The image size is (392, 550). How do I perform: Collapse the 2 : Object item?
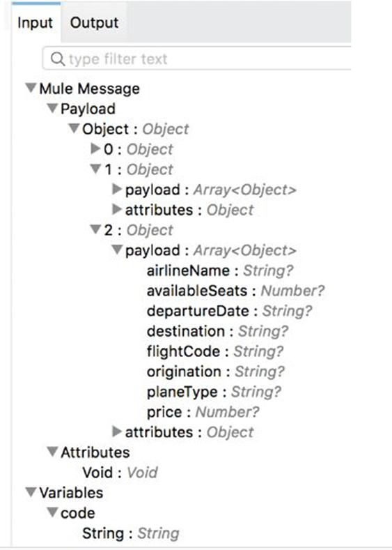click(x=95, y=229)
